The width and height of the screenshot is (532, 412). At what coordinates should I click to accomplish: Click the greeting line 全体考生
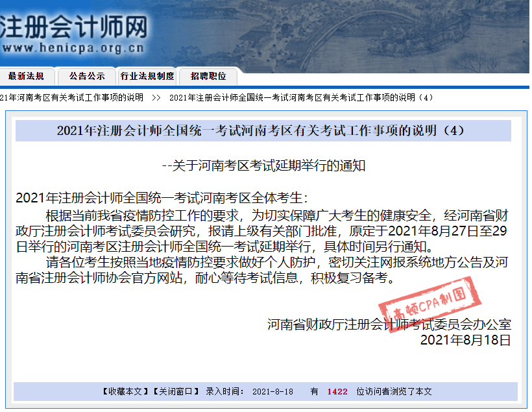point(162,198)
